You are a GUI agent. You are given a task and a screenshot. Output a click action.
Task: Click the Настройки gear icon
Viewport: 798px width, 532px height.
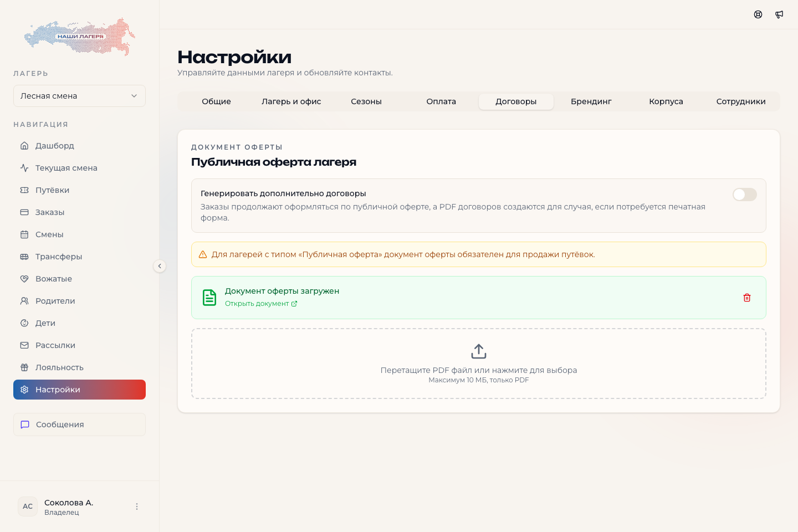point(24,390)
